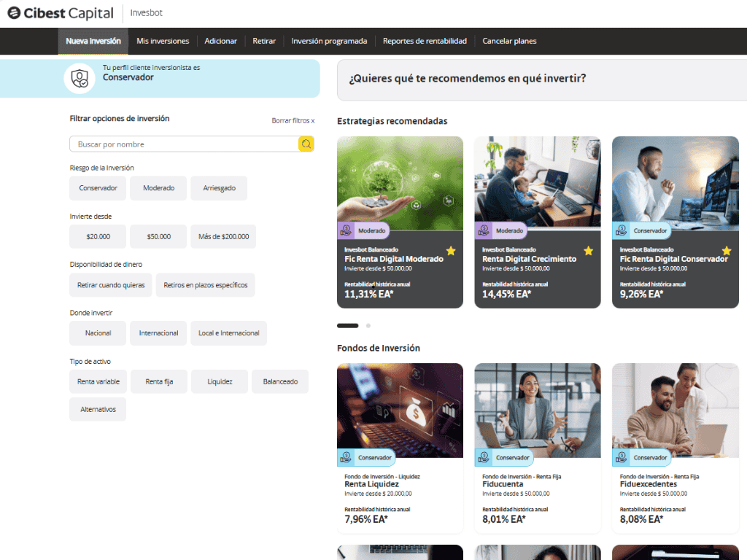Star the Fic Renta Digital Conservador strategy
The height and width of the screenshot is (560, 747).
(726, 251)
